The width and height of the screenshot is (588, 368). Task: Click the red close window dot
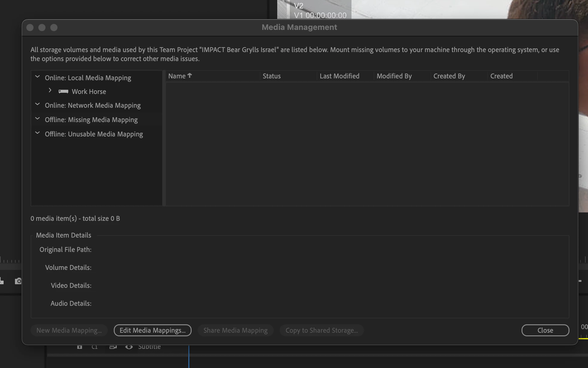pos(30,28)
